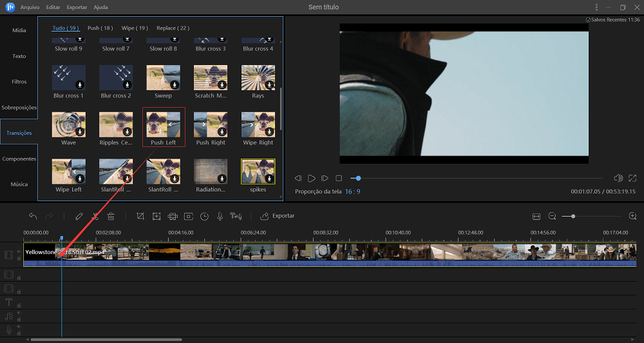Step forward one frame in preview
This screenshot has width=644, height=343.
[325, 178]
